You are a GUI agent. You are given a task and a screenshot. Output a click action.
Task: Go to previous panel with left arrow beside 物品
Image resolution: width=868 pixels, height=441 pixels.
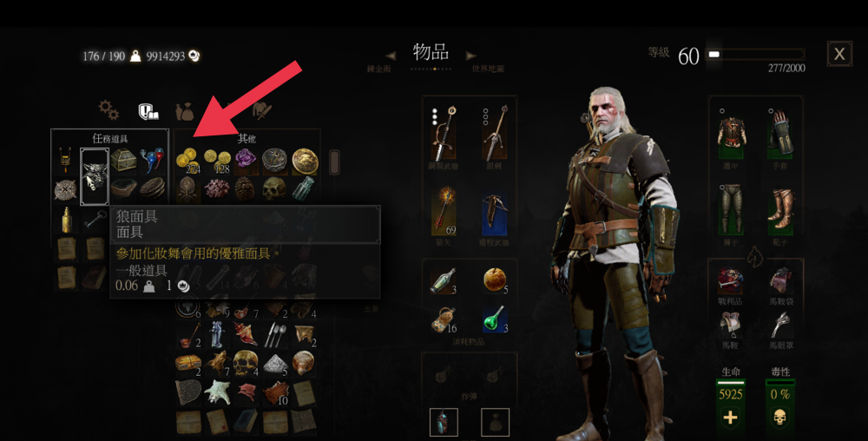coord(391,56)
